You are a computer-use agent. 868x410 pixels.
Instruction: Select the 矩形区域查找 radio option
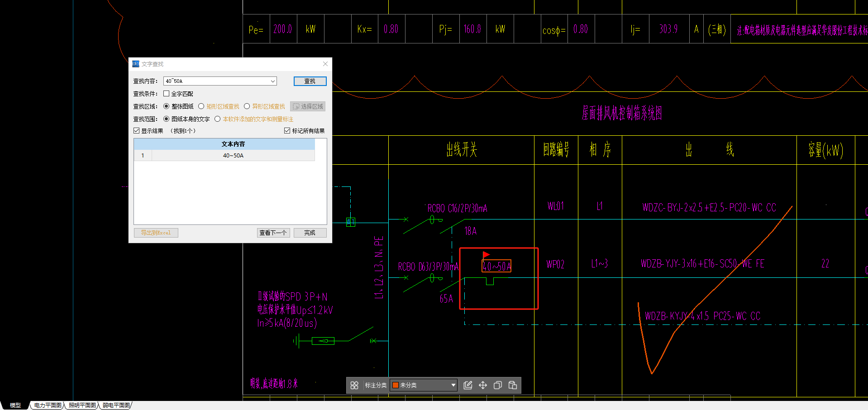coord(201,106)
